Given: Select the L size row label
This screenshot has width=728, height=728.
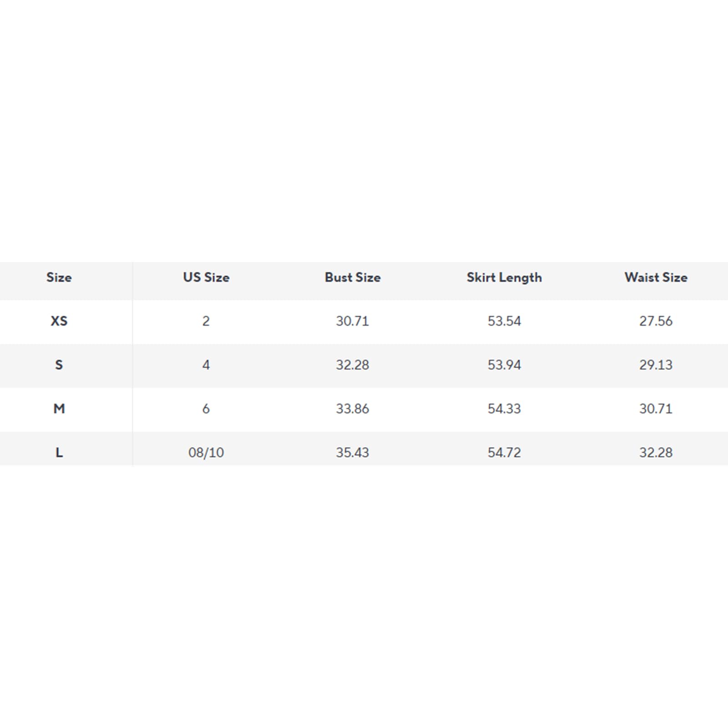Looking at the screenshot, I should click(x=59, y=452).
